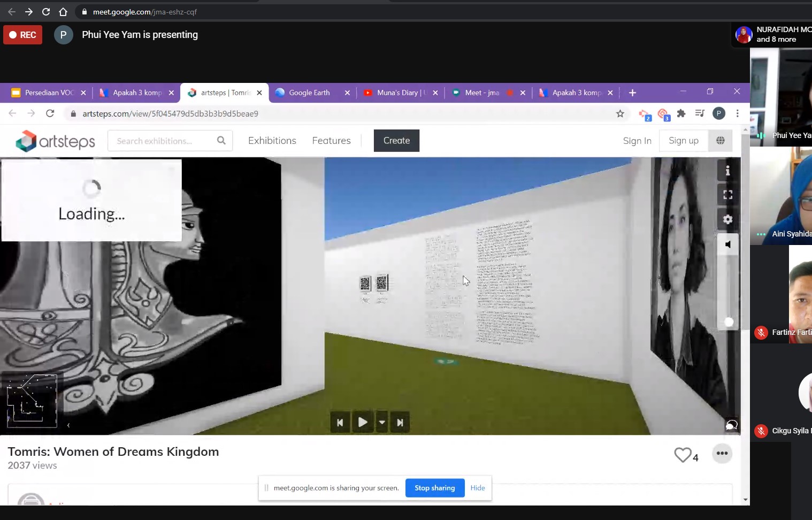The image size is (812, 520).
Task: Click the Create button
Action: click(x=396, y=141)
